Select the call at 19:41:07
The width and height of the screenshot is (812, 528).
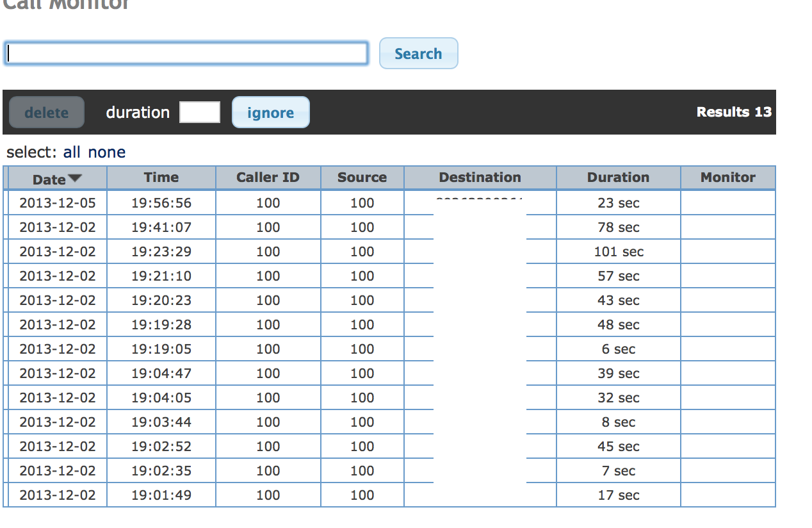[161, 227]
